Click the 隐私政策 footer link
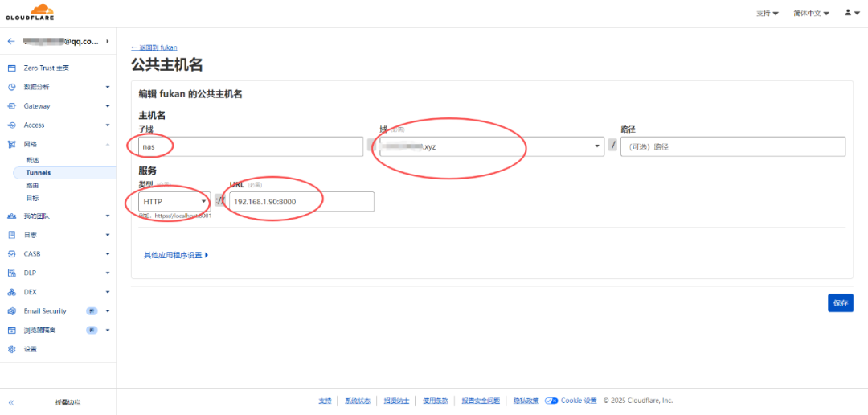Screen dimensions: 868x415 526,401
